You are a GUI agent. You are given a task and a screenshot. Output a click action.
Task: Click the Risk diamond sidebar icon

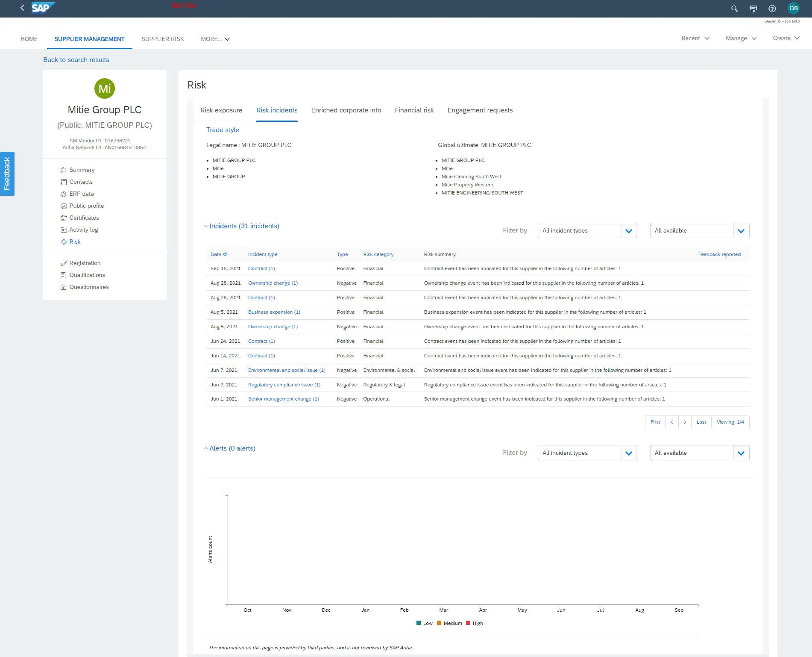63,242
